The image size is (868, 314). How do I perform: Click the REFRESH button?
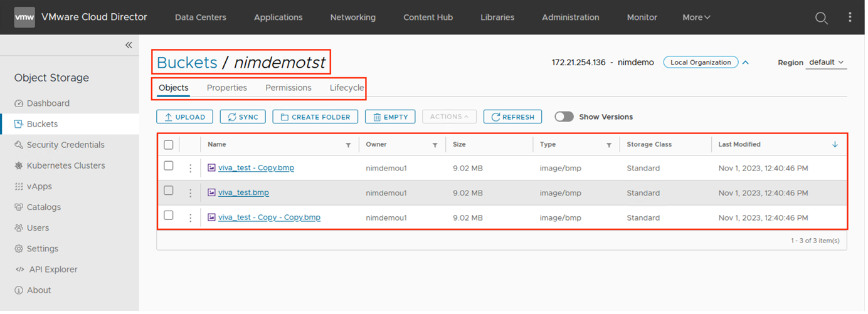tap(512, 117)
